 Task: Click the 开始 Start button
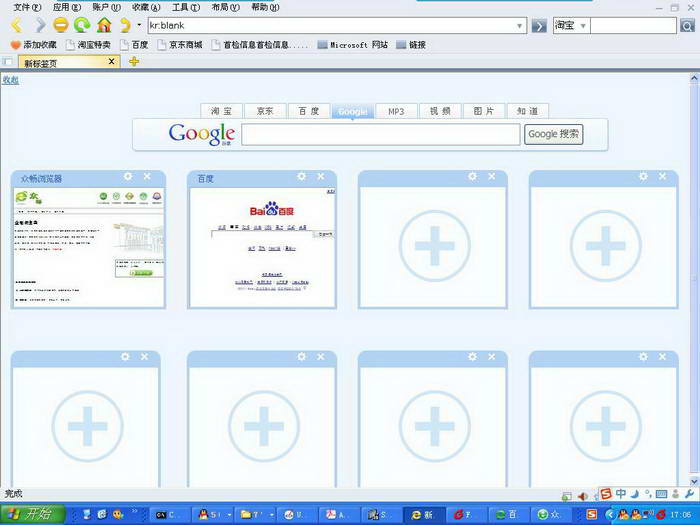(x=33, y=514)
